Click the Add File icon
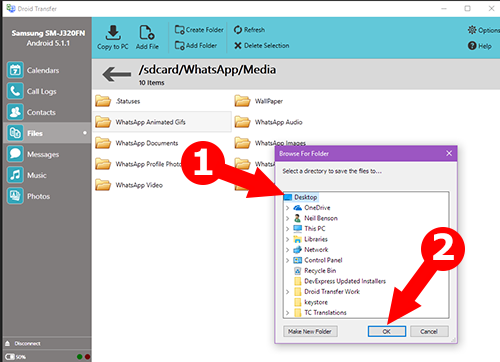Viewport: 500px width, 362px height. pos(147,33)
